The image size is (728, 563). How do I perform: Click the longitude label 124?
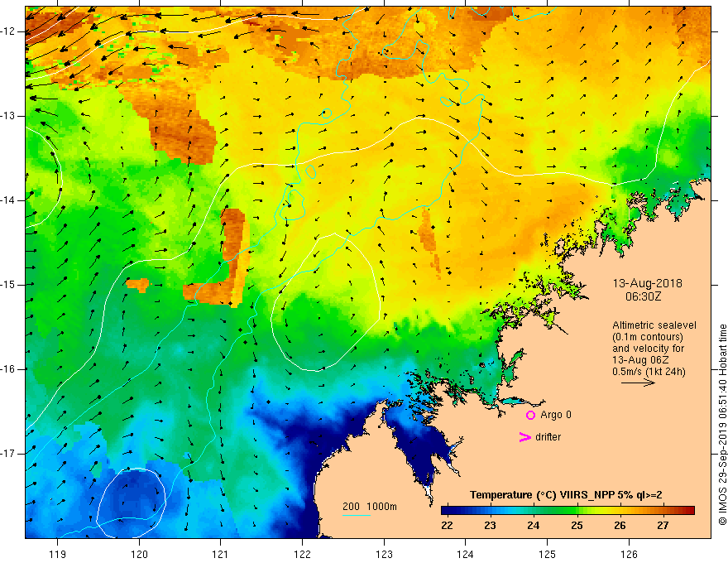(466, 554)
